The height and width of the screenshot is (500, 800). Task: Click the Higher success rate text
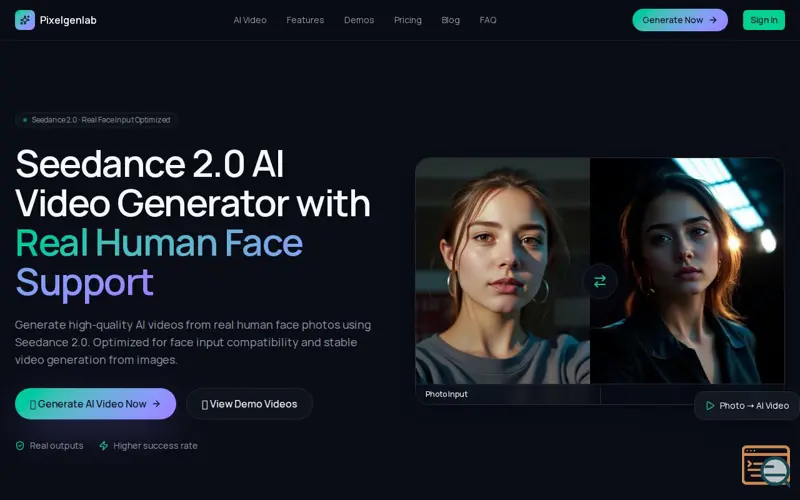click(x=155, y=445)
